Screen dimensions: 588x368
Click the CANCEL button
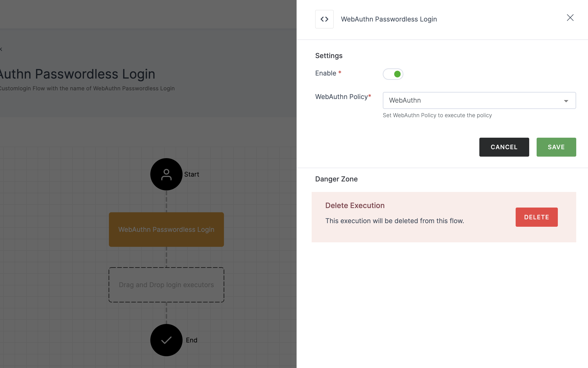tap(504, 147)
